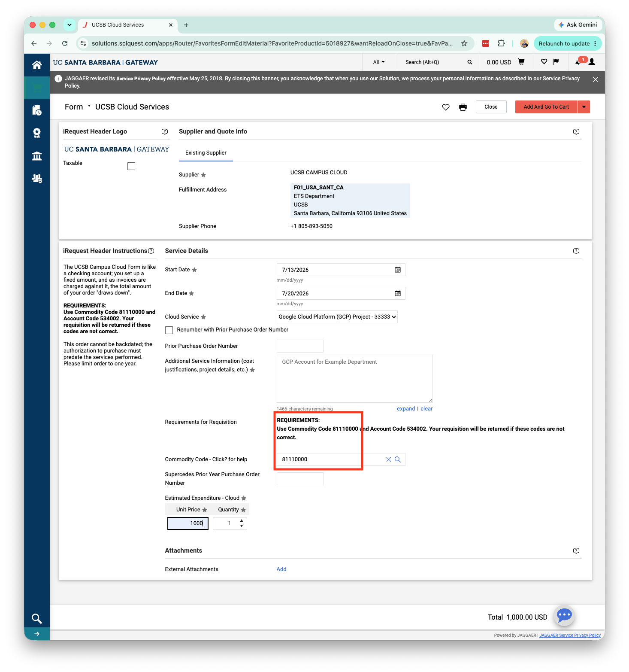Open the All search category dropdown
The height and width of the screenshot is (672, 629).
379,62
